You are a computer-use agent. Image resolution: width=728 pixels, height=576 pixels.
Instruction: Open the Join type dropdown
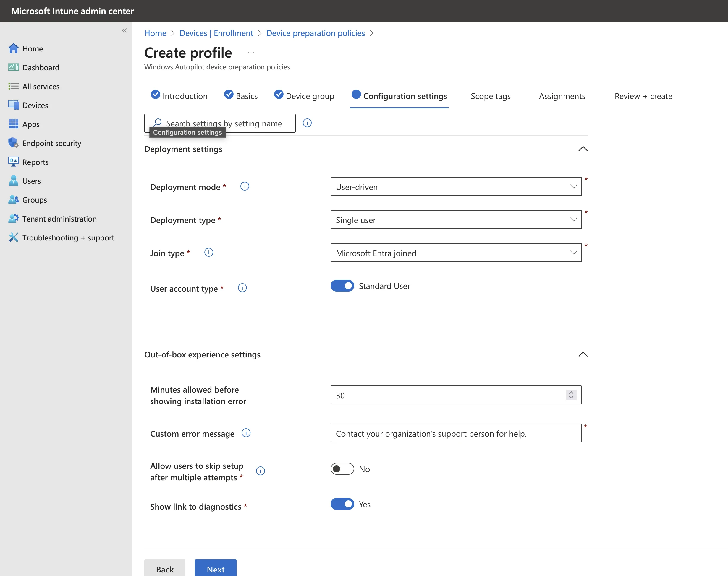[456, 253]
